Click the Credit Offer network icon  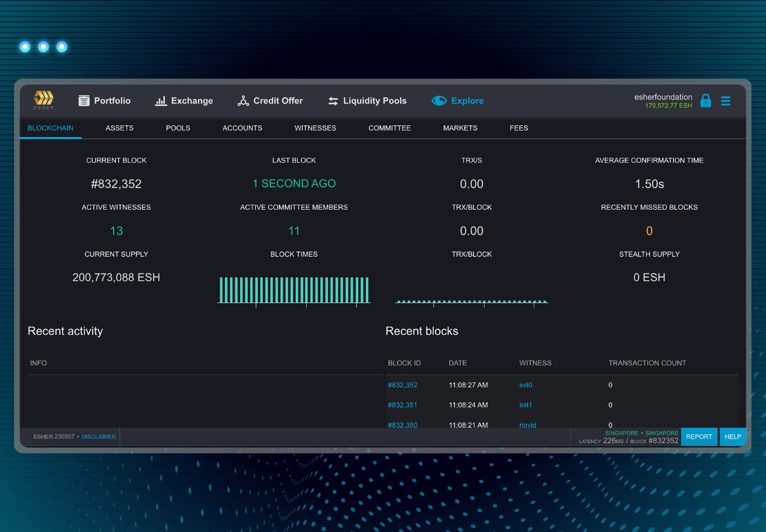pos(243,101)
